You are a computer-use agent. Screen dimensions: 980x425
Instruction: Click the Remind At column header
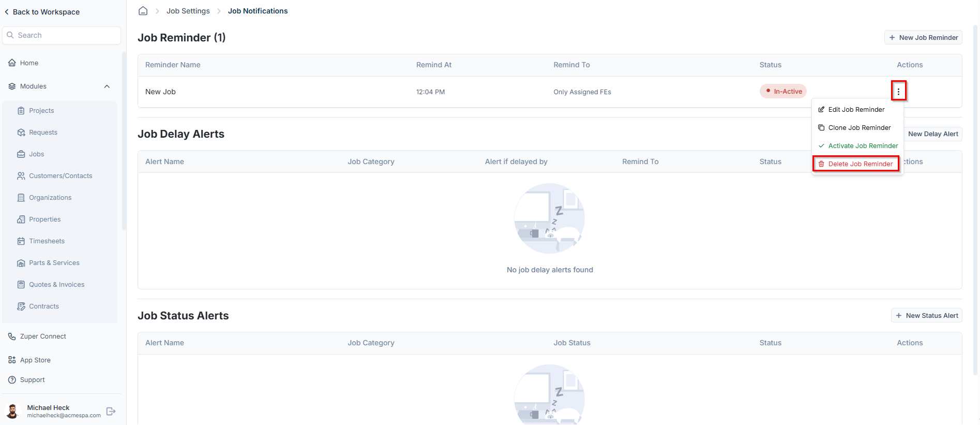tap(434, 65)
